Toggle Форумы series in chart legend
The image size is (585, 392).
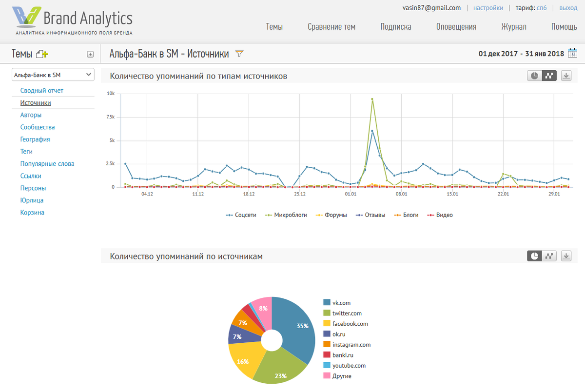click(331, 215)
